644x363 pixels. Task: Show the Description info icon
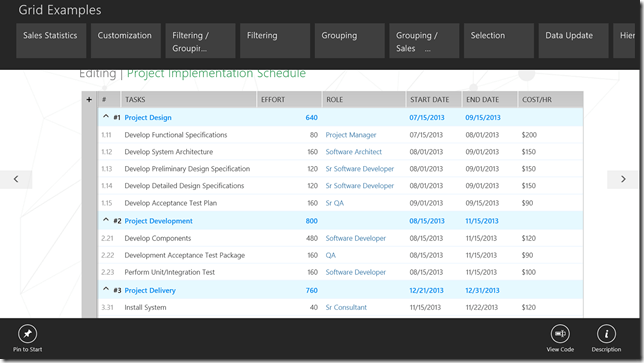pyautogui.click(x=606, y=334)
